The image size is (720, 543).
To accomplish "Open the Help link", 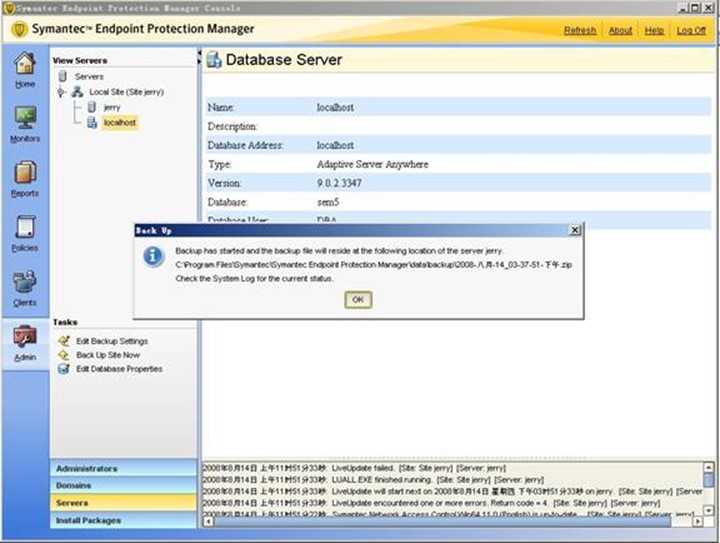I will point(654,30).
